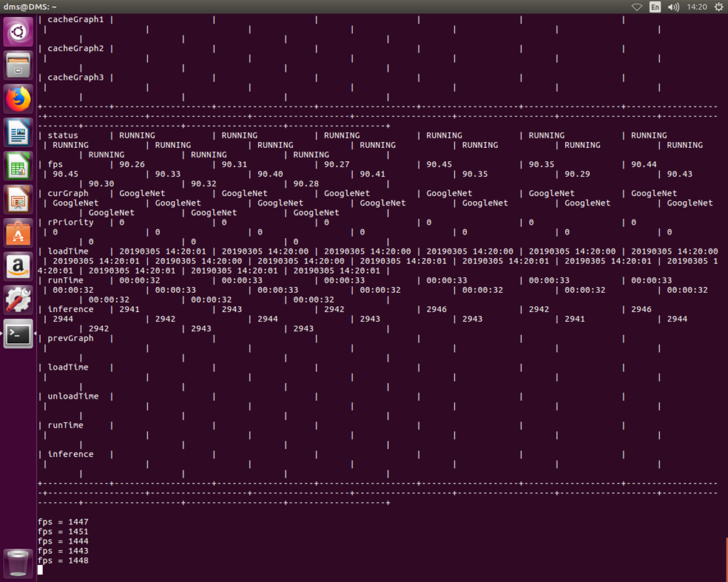
Task: Launch Firefox web browser
Action: pos(18,99)
